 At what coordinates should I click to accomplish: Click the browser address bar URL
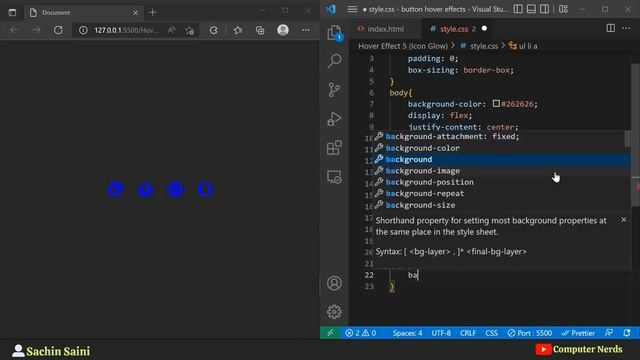tap(126, 30)
